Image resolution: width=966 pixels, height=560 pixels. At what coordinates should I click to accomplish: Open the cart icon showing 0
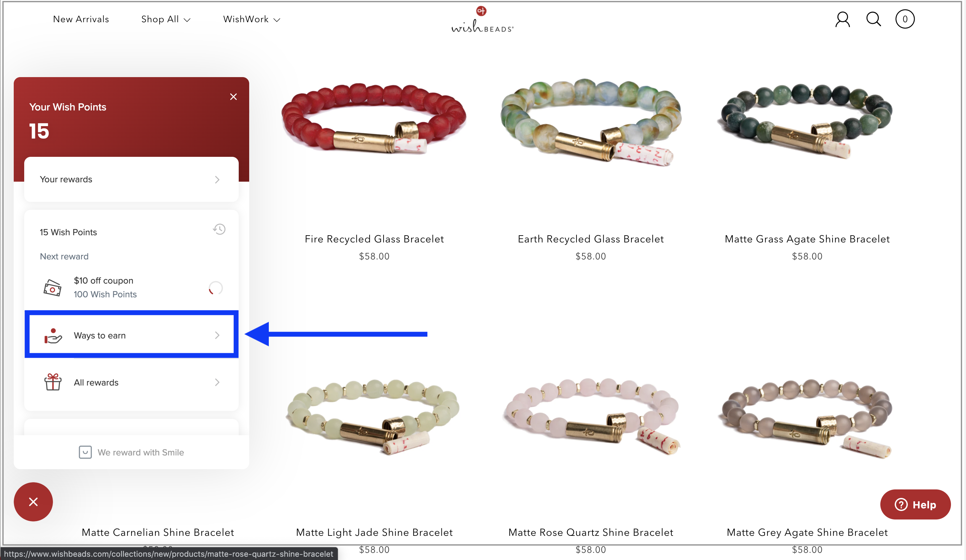click(905, 19)
